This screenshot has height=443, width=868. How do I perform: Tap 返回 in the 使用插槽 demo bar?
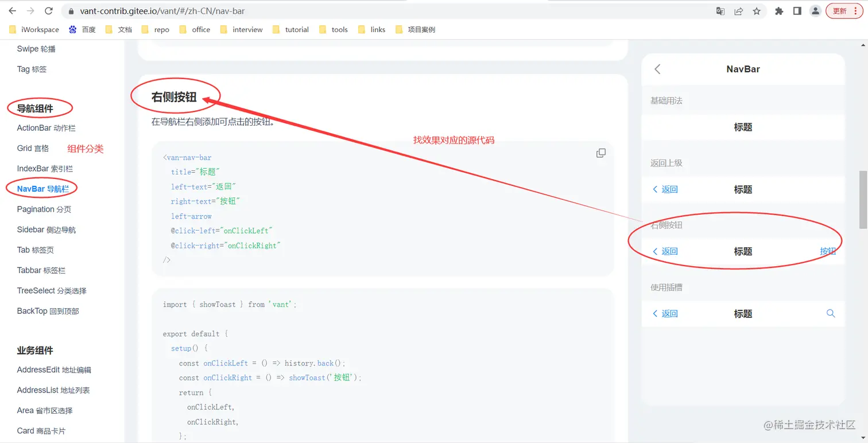click(x=665, y=314)
